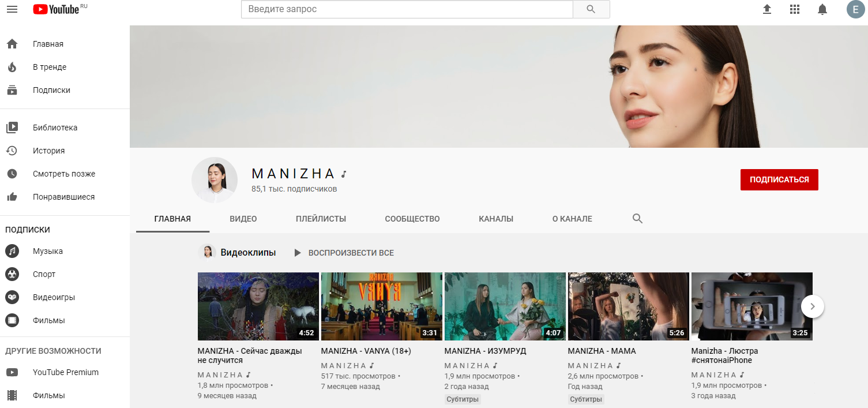
Task: Open Подписки in the sidebar
Action: 65,90
